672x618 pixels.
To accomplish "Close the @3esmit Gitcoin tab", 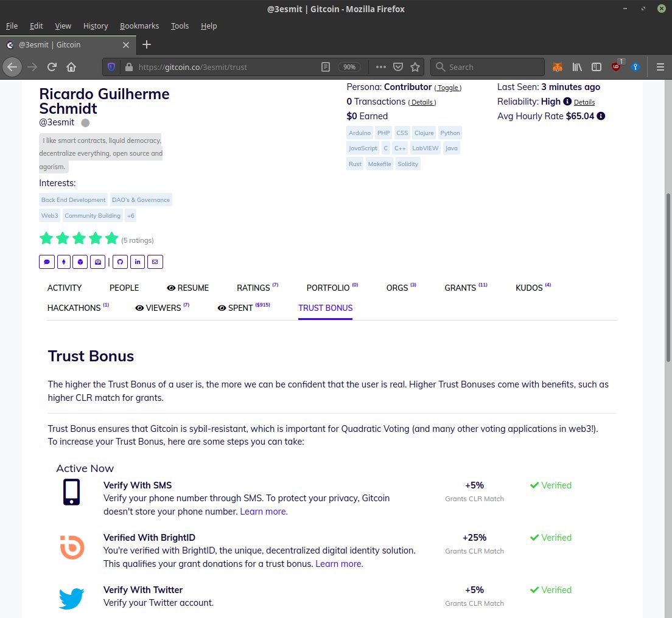I will [x=126, y=44].
